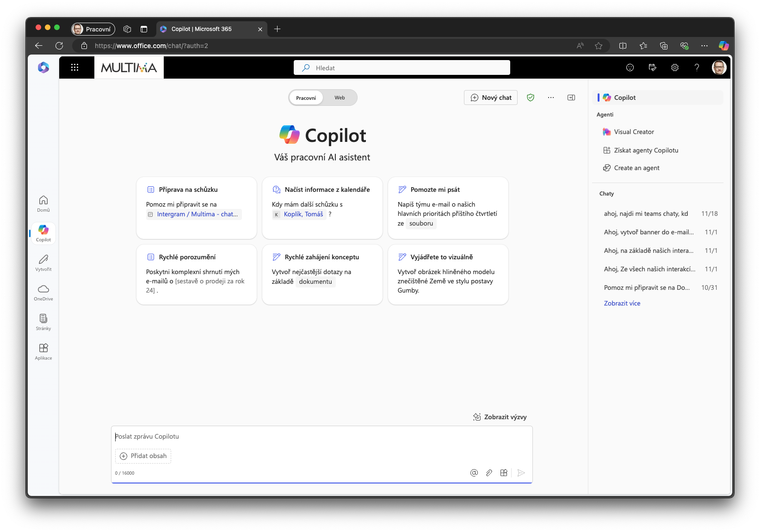
Task: Go back in browser navigation
Action: [x=39, y=46]
